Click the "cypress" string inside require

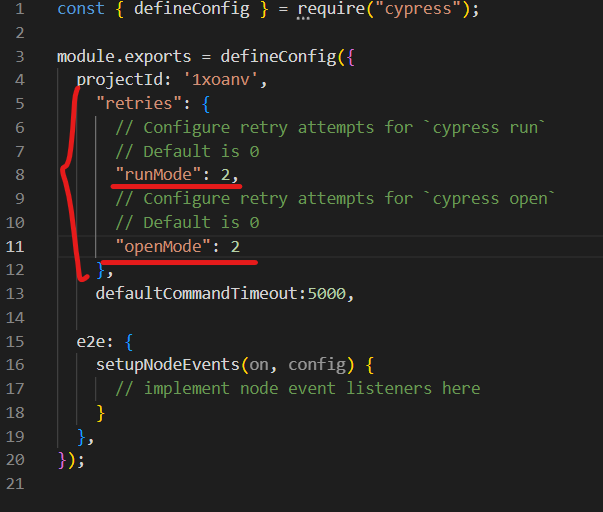[x=418, y=9]
